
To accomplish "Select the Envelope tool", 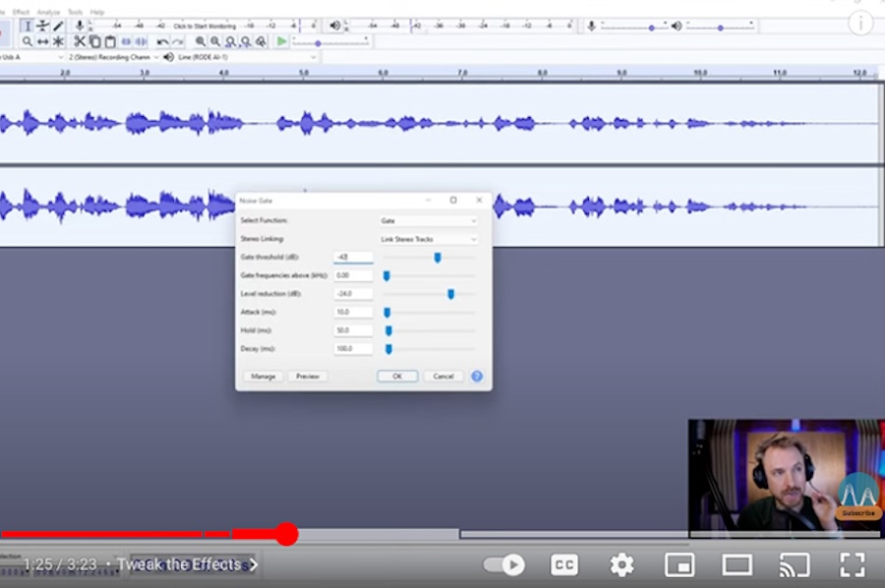I will pyautogui.click(x=43, y=26).
